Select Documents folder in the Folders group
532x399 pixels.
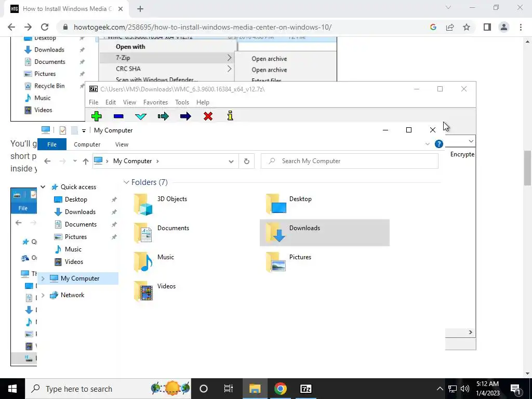pos(162,233)
